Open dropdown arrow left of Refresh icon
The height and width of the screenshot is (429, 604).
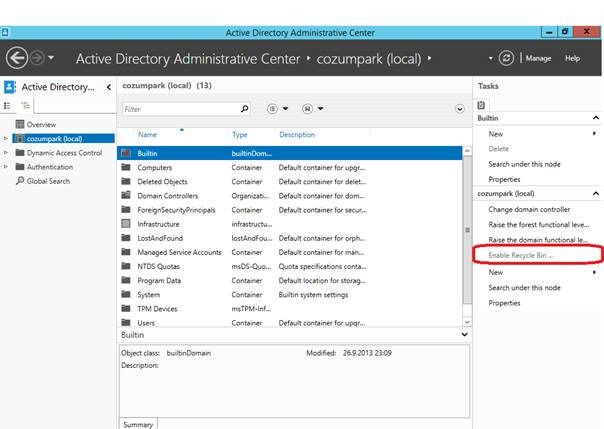tap(490, 59)
